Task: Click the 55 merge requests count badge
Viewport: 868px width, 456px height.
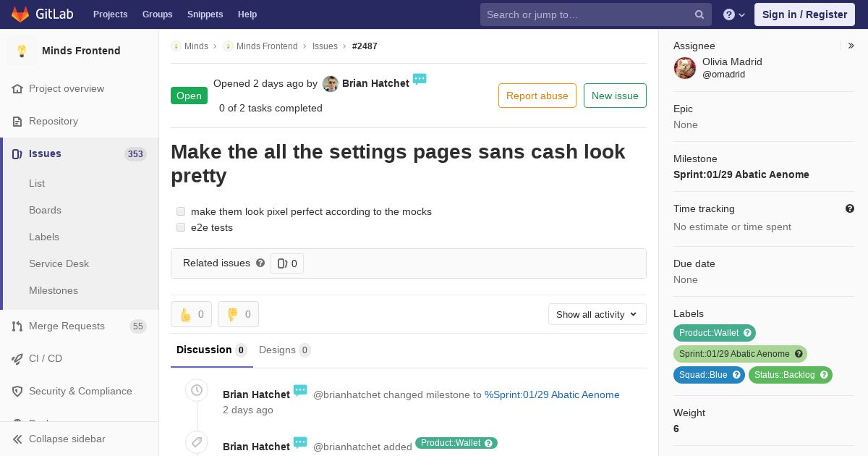Action: pyautogui.click(x=137, y=326)
